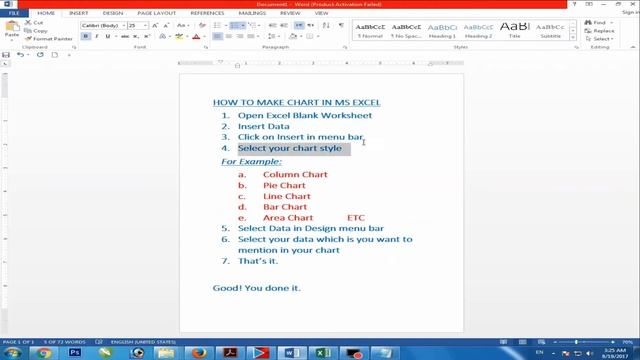Image resolution: width=640 pixels, height=360 pixels.
Task: Apply the Subtitle style
Action: pos(550,31)
